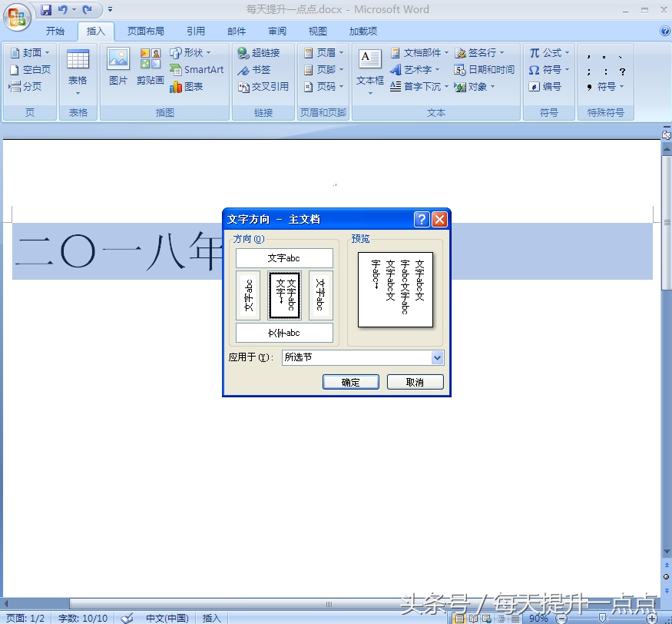Save the document with the floppy icon

(46, 9)
